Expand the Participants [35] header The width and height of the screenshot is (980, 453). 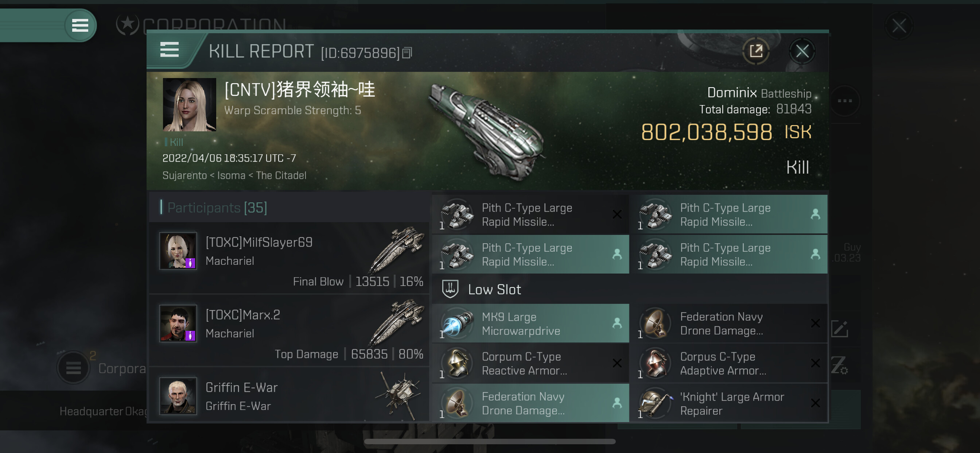(x=289, y=208)
